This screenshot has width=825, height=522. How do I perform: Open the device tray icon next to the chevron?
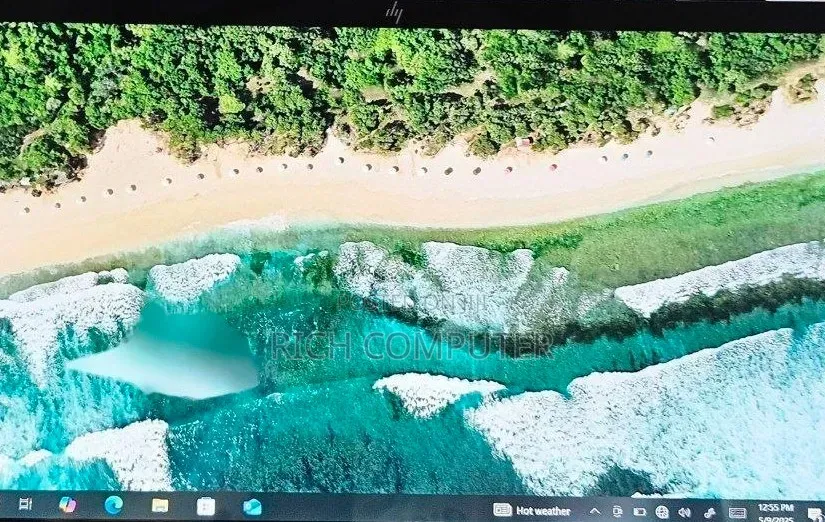pos(617,511)
